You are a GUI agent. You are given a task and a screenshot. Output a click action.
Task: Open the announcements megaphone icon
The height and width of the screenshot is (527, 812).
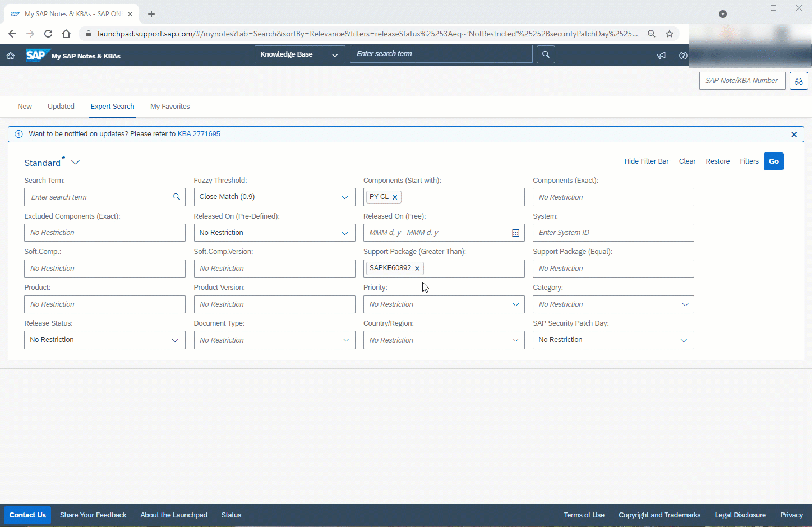pos(661,56)
